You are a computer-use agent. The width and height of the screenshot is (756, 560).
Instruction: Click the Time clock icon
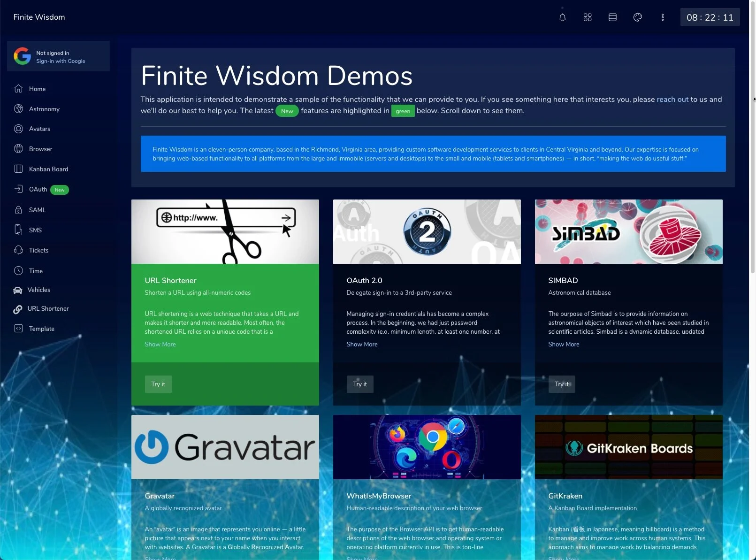[18, 271]
